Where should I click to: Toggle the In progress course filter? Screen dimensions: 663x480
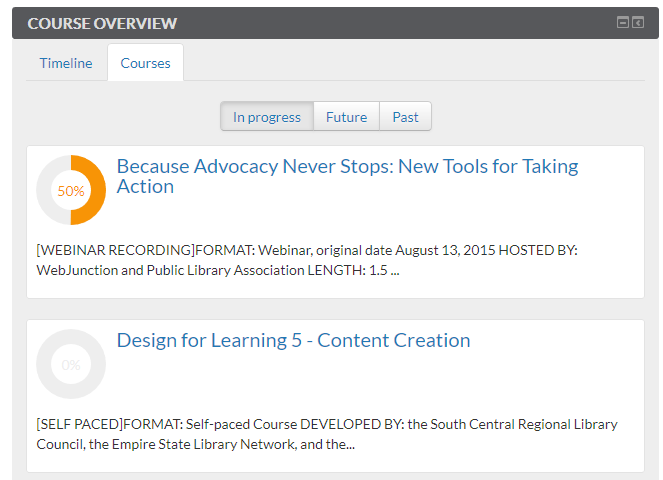(x=267, y=117)
